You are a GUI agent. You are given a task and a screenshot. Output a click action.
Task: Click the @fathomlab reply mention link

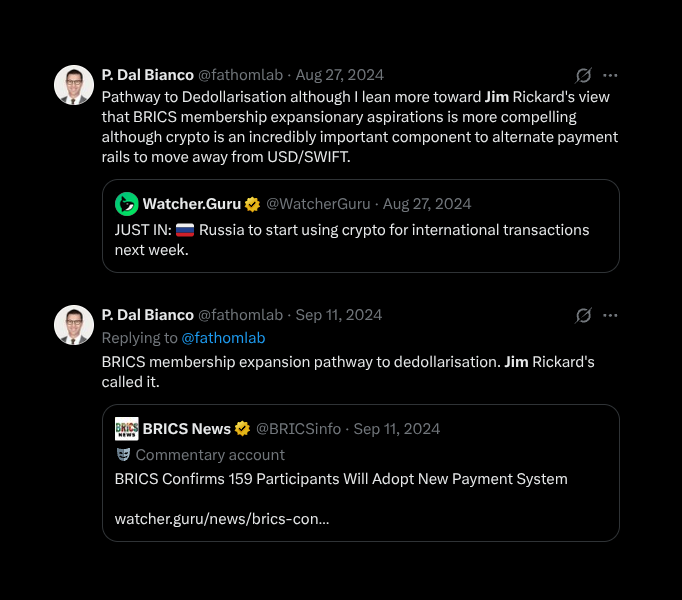click(223, 338)
